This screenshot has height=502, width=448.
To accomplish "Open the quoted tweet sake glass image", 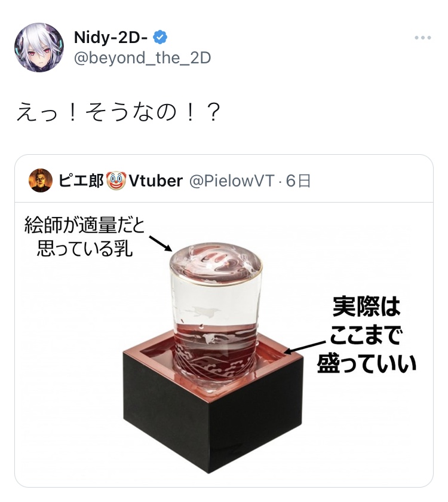I will 224,344.
